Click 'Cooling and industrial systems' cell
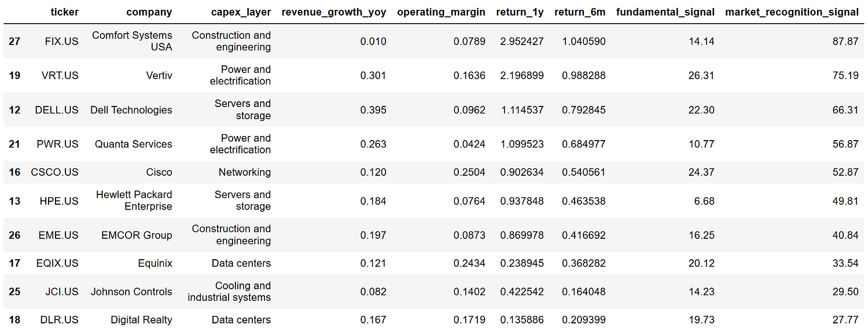The width and height of the screenshot is (868, 335). pyautogui.click(x=229, y=292)
